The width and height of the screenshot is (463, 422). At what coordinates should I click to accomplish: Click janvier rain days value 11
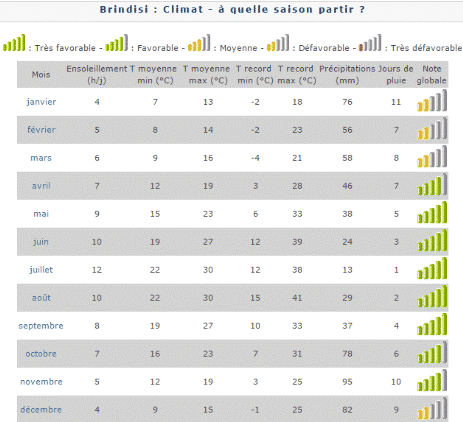[396, 102]
